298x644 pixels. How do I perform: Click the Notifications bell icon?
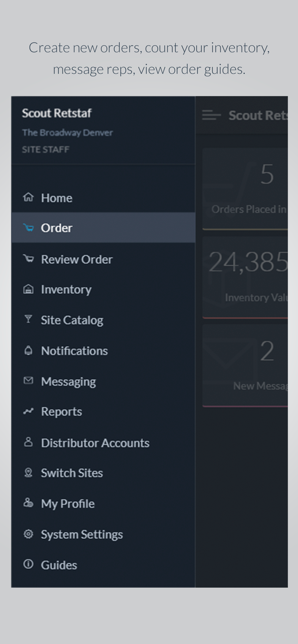(x=28, y=350)
